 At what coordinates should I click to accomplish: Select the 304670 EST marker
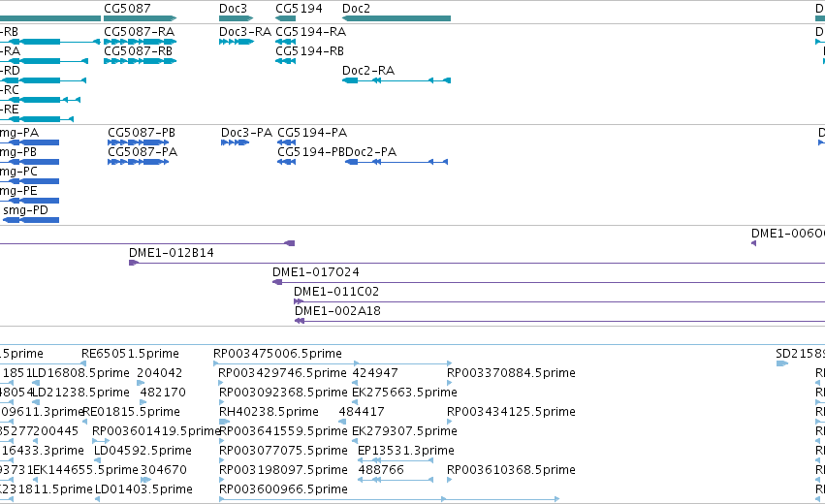(145, 479)
